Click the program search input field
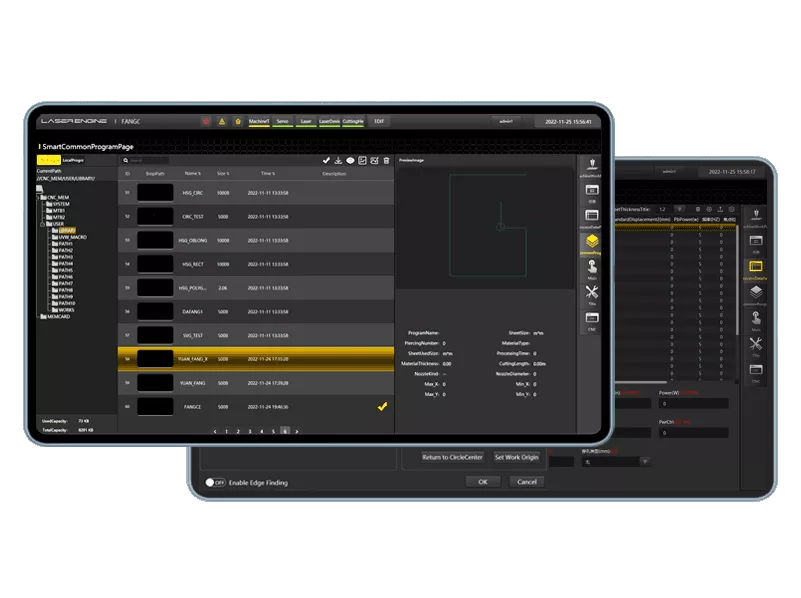This screenshot has width=801, height=598. pyautogui.click(x=148, y=160)
